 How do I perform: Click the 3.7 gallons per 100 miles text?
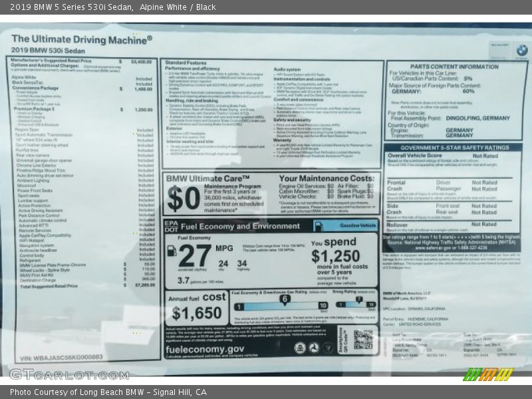(x=200, y=281)
